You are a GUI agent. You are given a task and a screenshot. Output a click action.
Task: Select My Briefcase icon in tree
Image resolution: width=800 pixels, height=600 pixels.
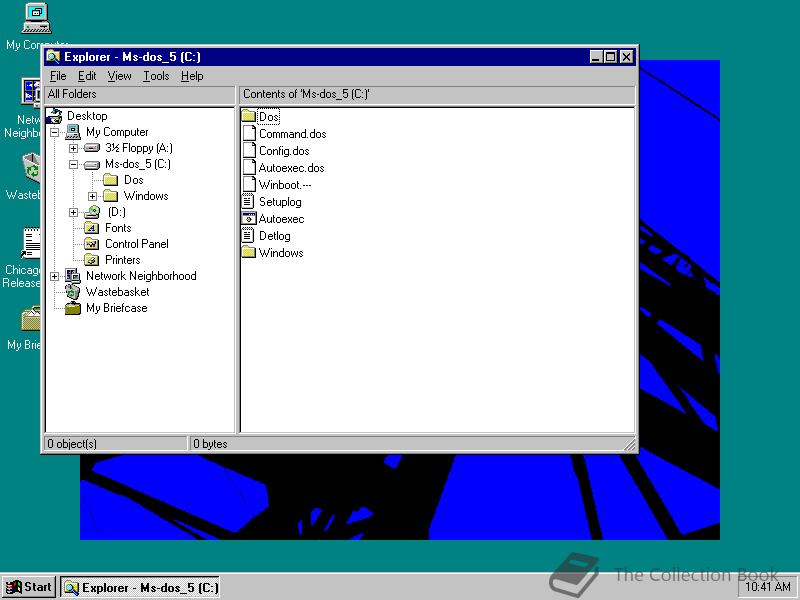pyautogui.click(x=73, y=308)
